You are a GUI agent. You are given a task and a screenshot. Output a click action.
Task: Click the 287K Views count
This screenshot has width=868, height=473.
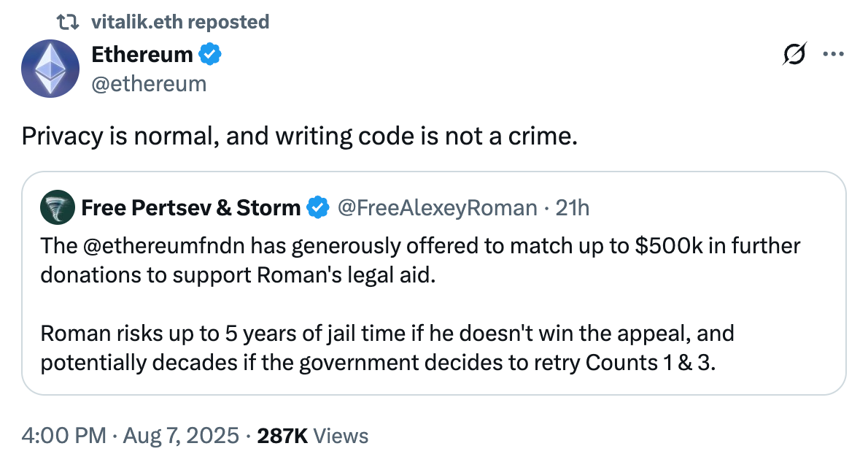(313, 437)
